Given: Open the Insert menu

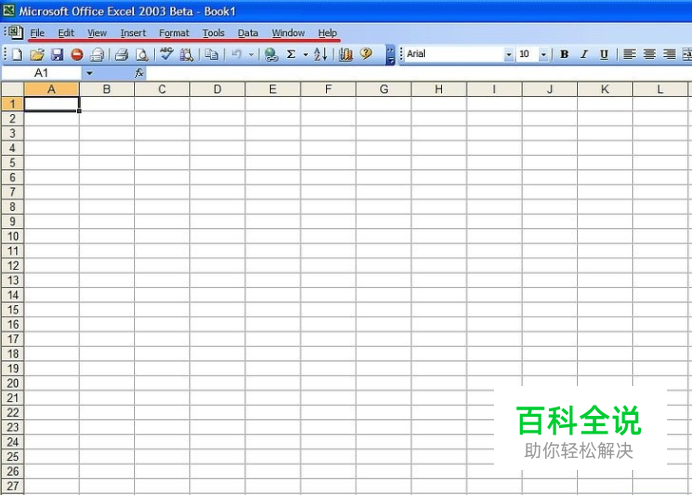Looking at the screenshot, I should pos(133,33).
